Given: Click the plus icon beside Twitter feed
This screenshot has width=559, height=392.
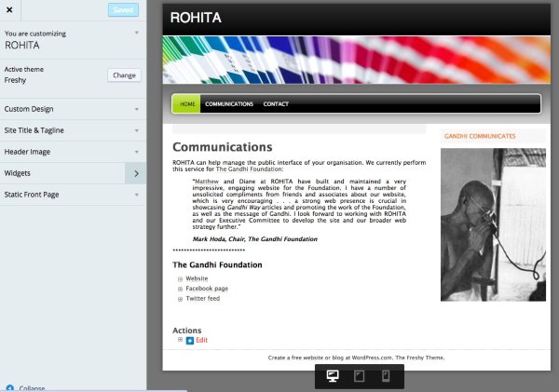Looking at the screenshot, I should 180,299.
